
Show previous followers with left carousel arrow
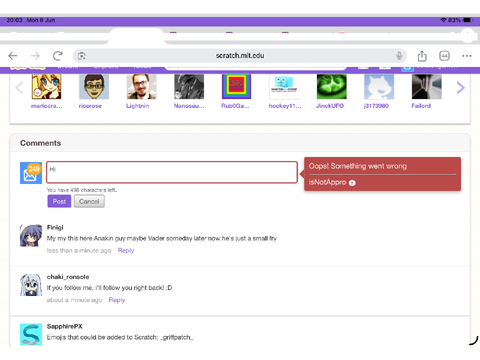19,88
